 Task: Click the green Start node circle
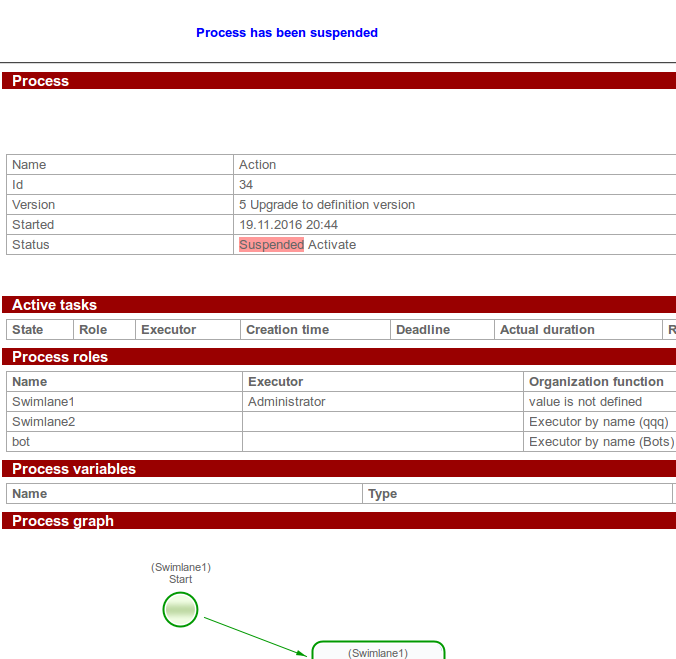pos(180,609)
